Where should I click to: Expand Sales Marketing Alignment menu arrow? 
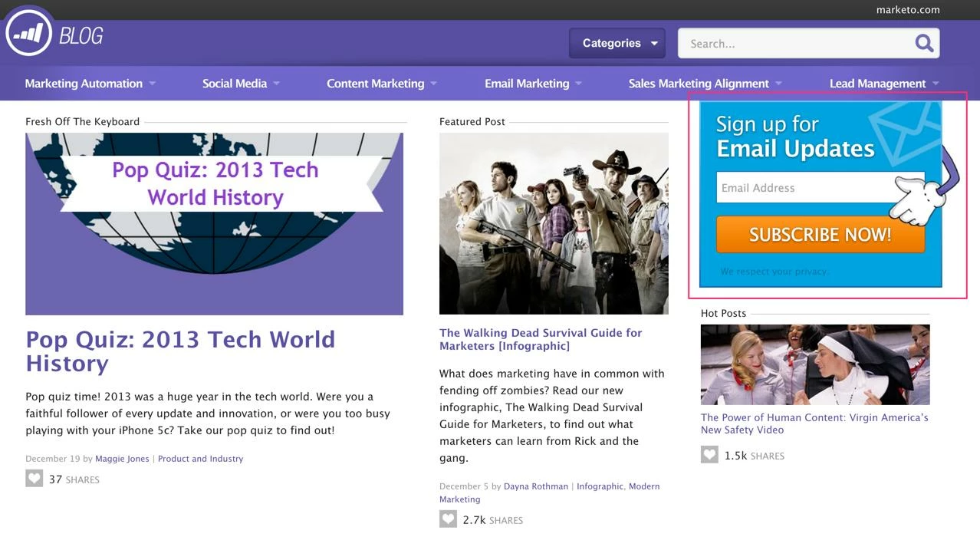(x=778, y=83)
